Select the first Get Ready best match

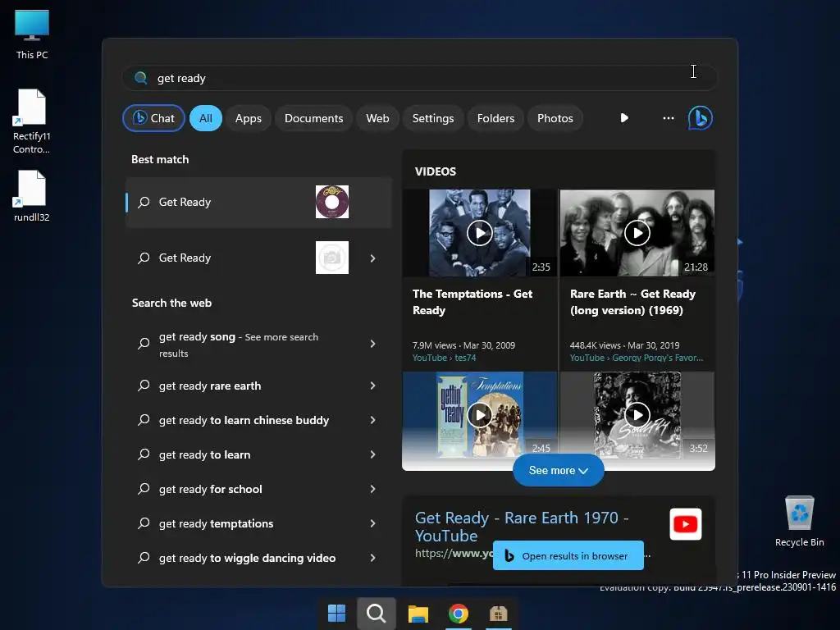(x=258, y=202)
